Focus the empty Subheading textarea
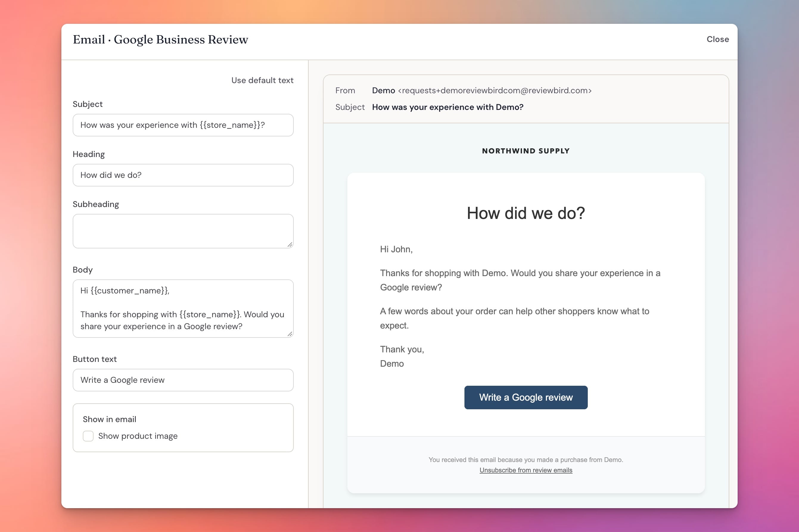799x532 pixels. tap(183, 231)
